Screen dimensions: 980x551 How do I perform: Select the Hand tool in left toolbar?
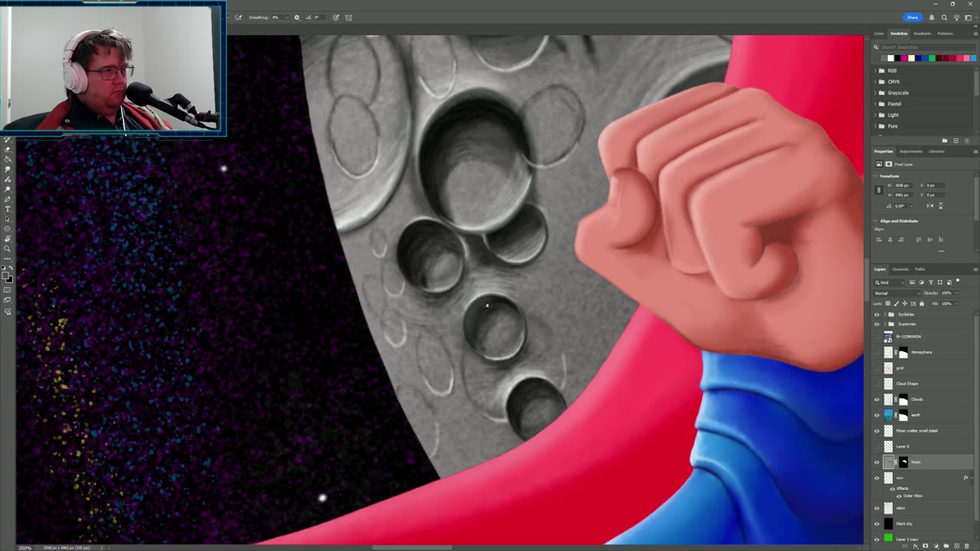pos(8,239)
